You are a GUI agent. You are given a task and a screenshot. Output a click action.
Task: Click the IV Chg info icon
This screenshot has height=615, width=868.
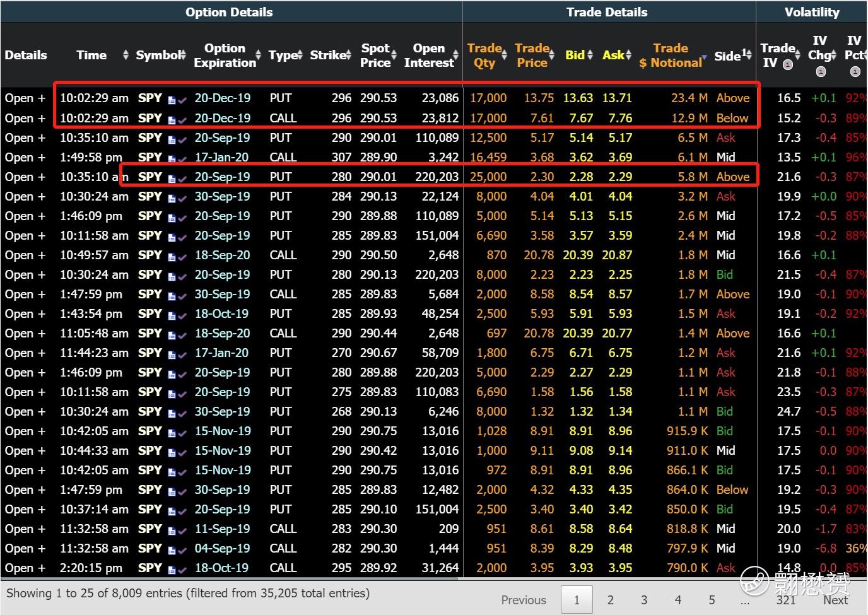[x=820, y=71]
